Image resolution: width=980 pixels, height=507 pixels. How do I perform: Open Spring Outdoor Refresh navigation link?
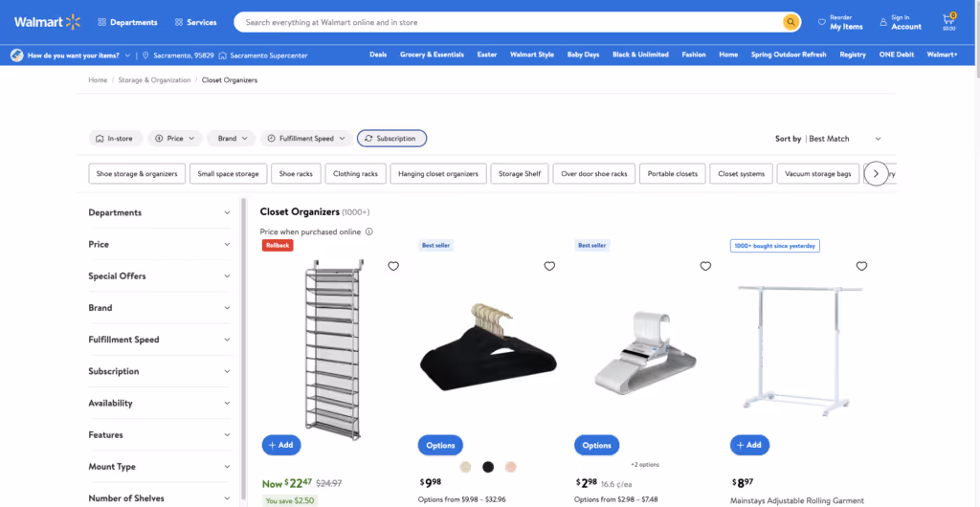coord(789,55)
